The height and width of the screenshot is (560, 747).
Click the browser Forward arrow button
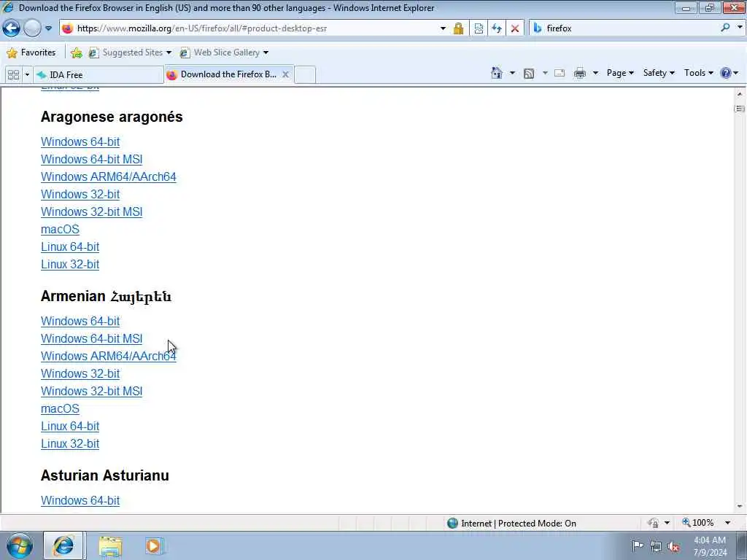click(x=32, y=28)
